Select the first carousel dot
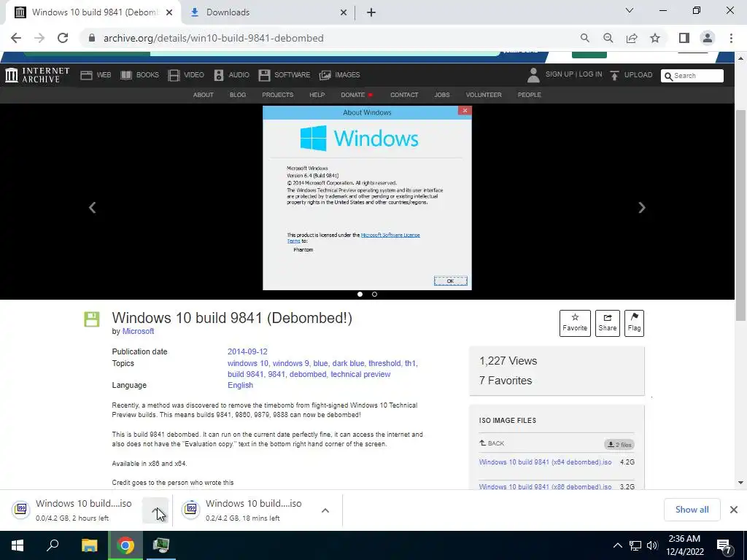The height and width of the screenshot is (560, 747). click(360, 295)
